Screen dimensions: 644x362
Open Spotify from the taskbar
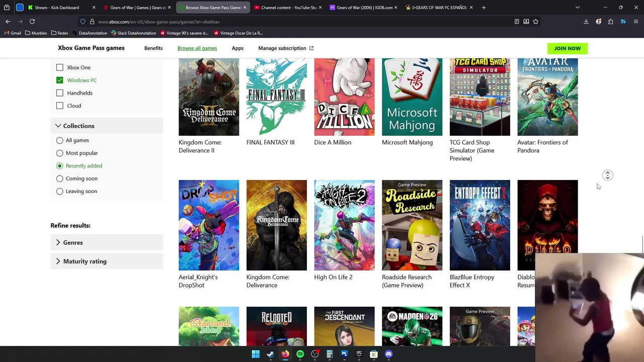[x=300, y=354]
